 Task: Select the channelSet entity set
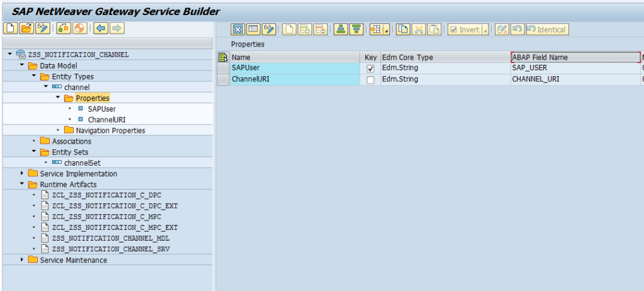click(82, 163)
